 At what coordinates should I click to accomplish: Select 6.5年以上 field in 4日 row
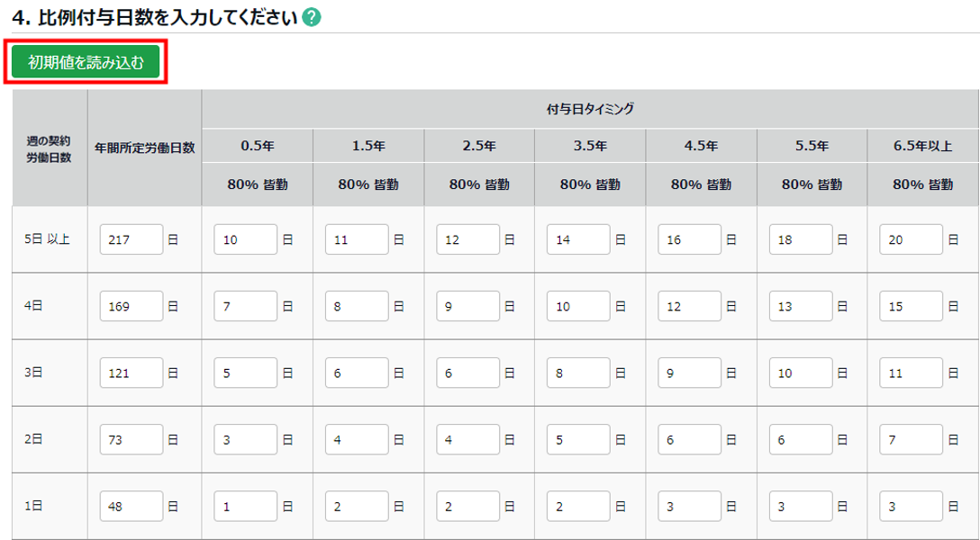912,306
